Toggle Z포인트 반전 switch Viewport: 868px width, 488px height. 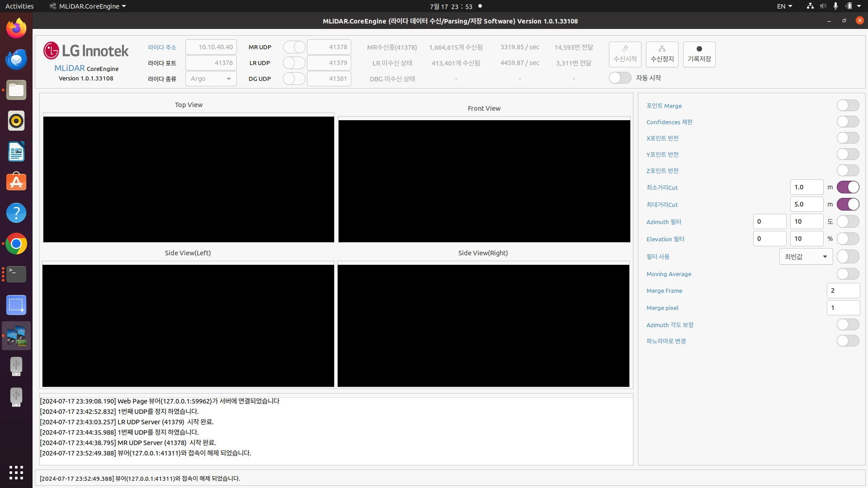848,170
